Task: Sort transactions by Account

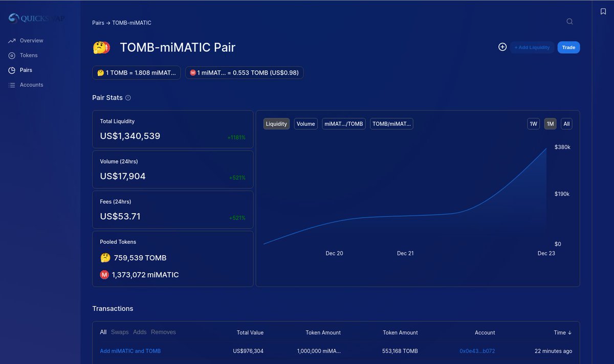Action: click(485, 333)
